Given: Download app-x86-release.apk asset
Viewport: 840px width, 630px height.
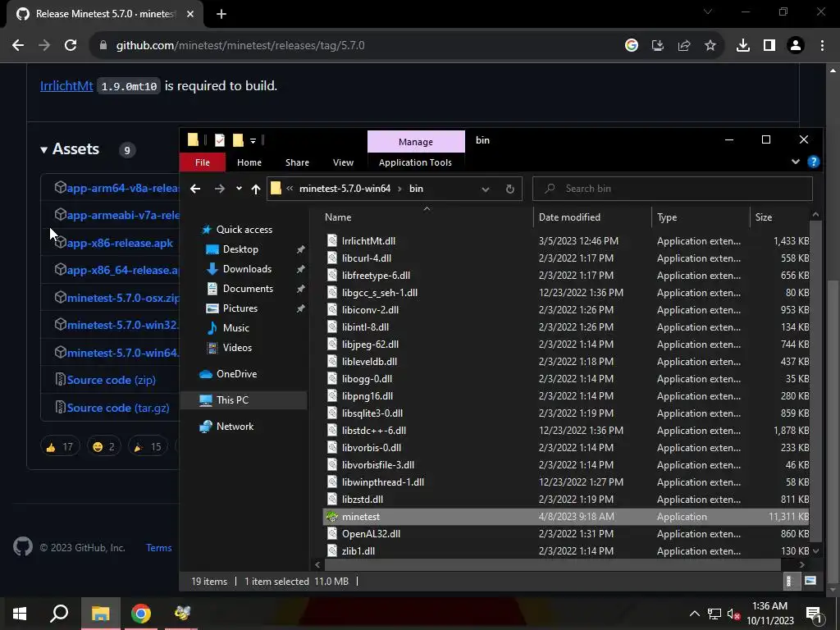Looking at the screenshot, I should click(x=120, y=243).
